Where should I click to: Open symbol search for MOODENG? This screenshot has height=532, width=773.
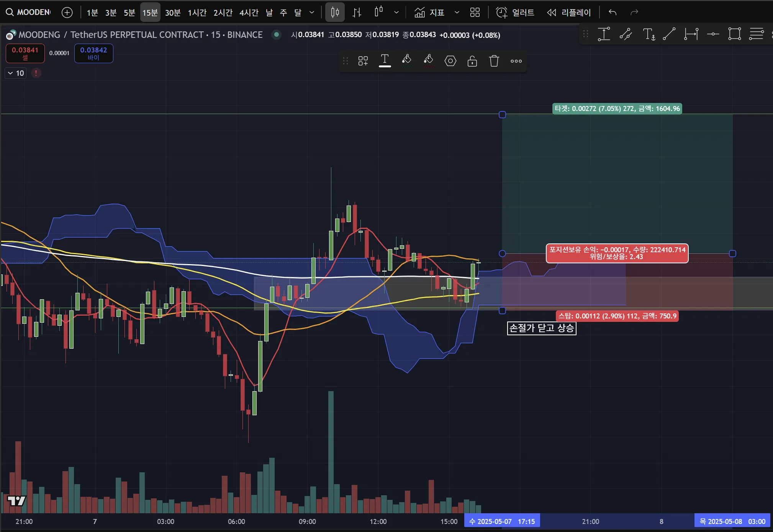tap(28, 12)
